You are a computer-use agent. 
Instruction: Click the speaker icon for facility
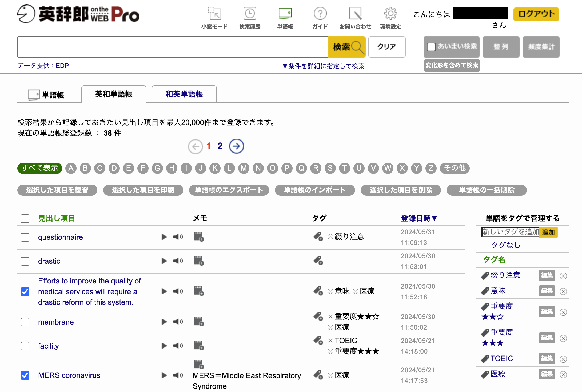click(178, 346)
